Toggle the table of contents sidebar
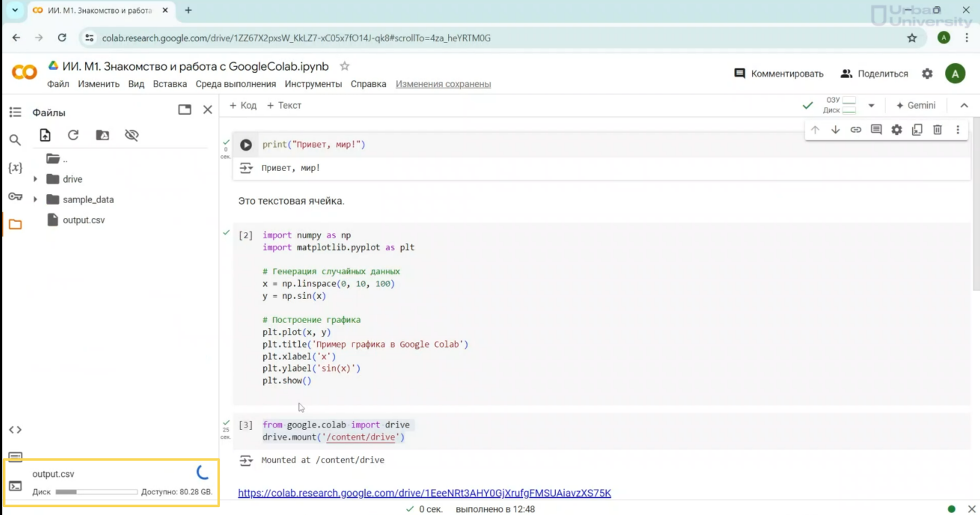 pos(15,112)
